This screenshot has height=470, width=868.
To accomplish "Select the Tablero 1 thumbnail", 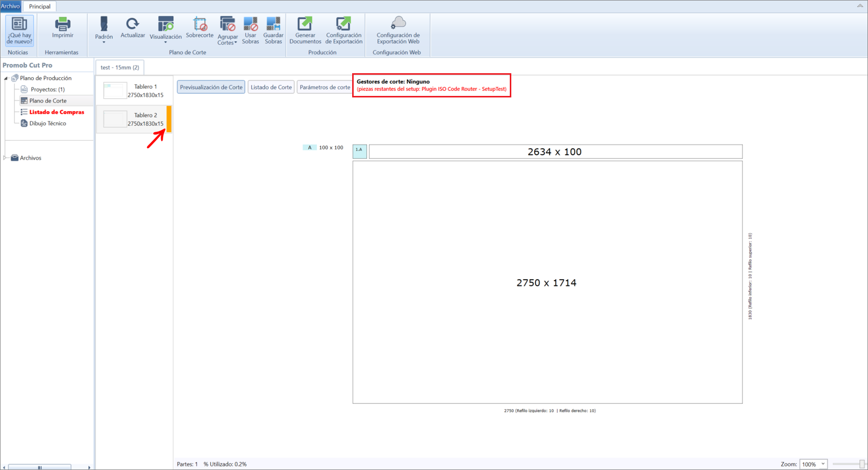I will [x=134, y=91].
